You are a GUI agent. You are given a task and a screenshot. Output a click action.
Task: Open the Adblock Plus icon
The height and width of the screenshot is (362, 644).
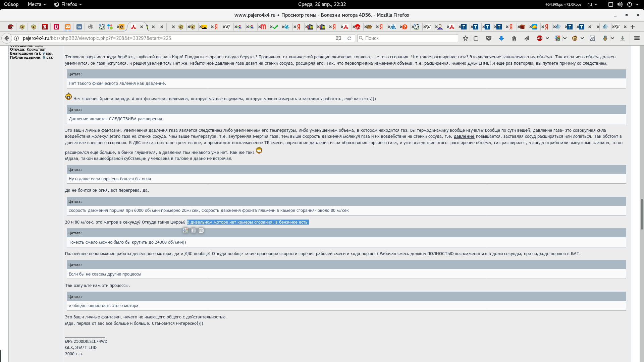click(539, 38)
